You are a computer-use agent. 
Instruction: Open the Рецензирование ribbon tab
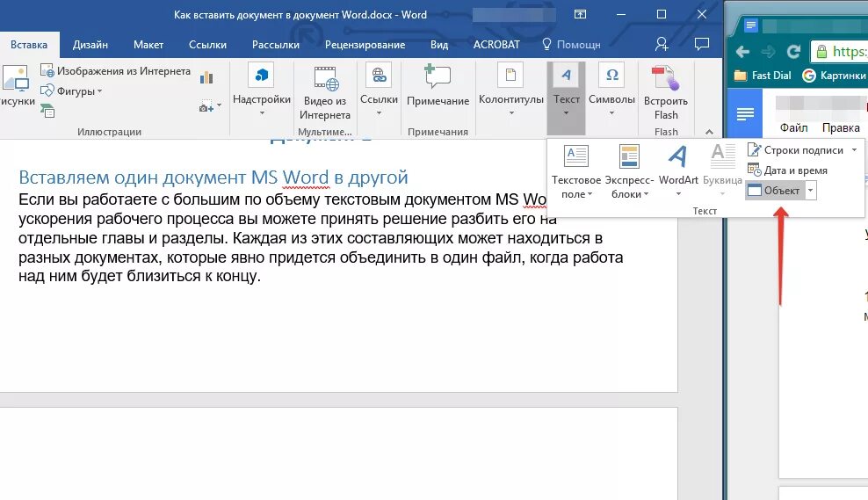pyautogui.click(x=365, y=45)
